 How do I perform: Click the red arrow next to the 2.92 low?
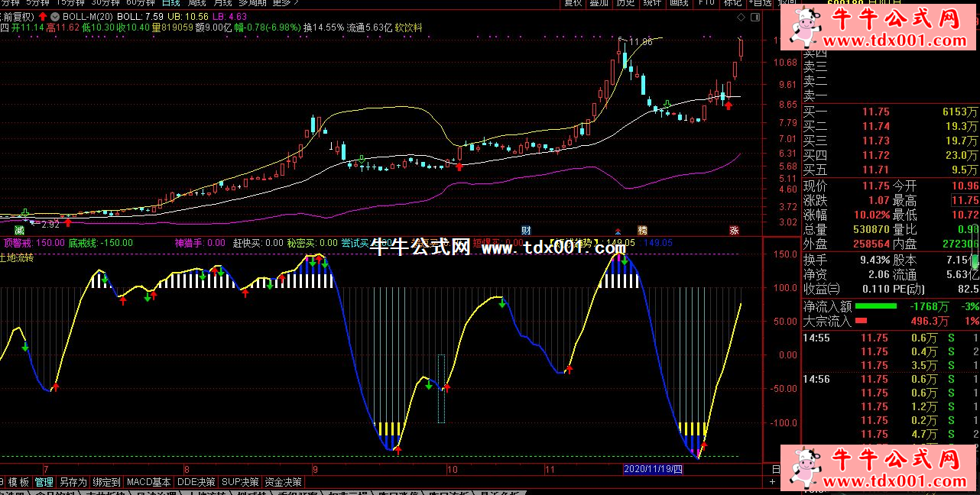pos(68,222)
